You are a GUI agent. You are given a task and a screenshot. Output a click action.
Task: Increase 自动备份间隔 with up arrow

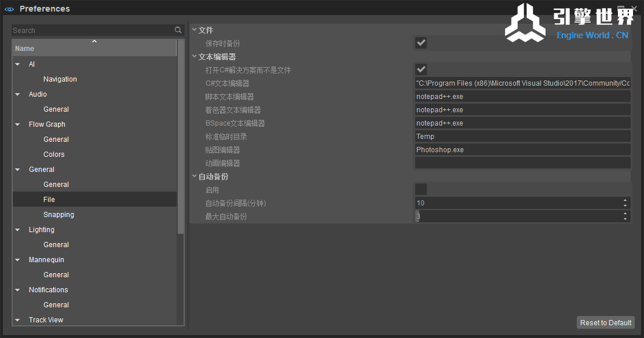click(x=625, y=200)
